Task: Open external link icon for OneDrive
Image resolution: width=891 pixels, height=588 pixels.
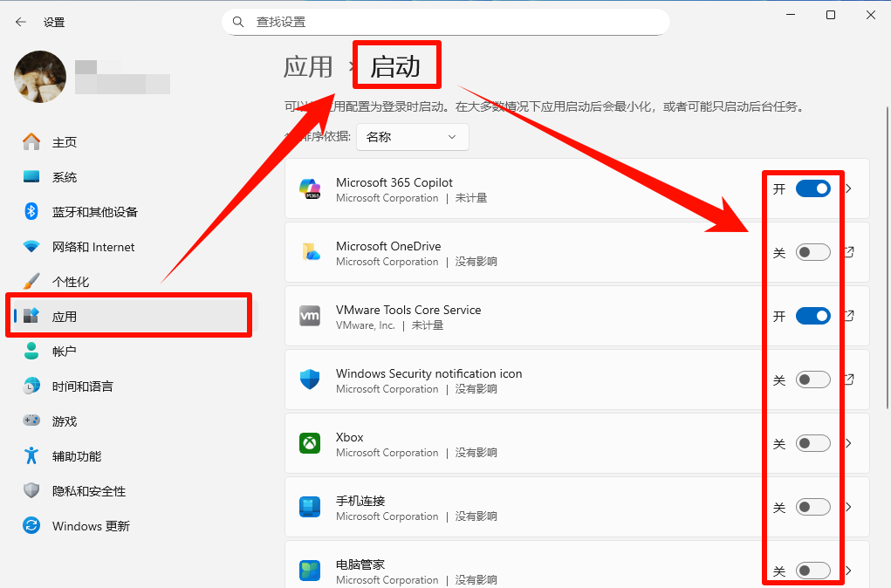Action: point(848,252)
